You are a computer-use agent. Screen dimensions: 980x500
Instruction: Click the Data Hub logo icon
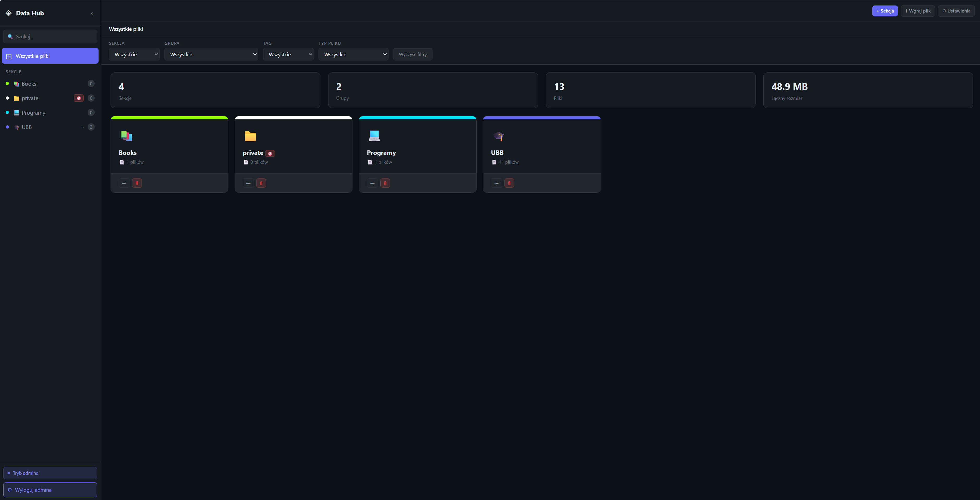(x=8, y=13)
